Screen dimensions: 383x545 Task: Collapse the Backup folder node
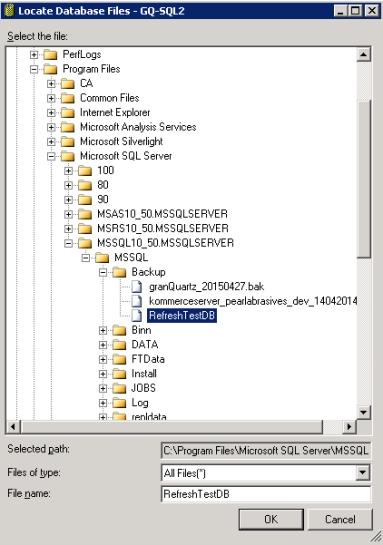coord(103,272)
